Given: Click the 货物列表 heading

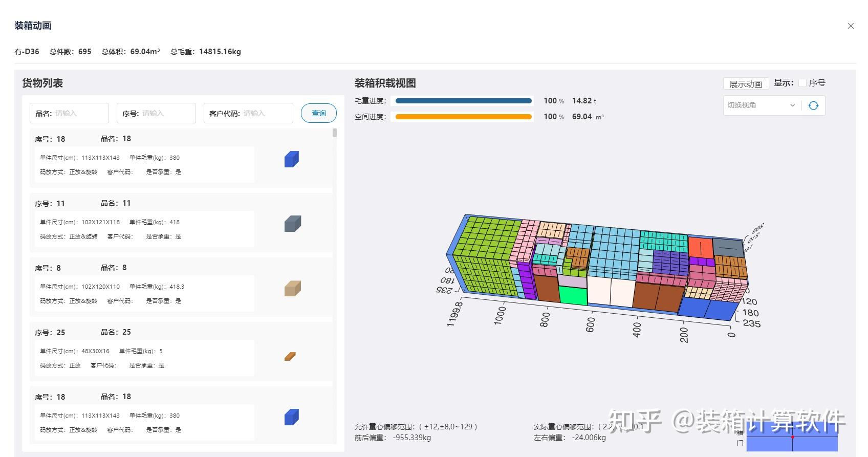Looking at the screenshot, I should [42, 83].
